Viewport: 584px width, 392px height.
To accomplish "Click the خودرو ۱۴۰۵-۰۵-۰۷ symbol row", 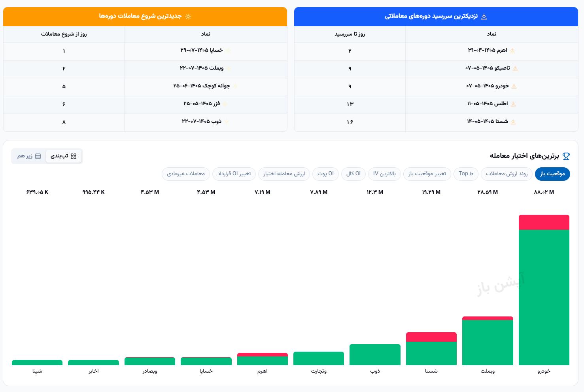I will [436, 86].
